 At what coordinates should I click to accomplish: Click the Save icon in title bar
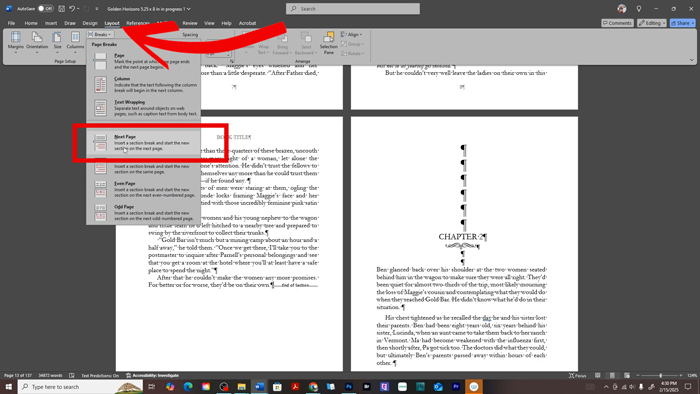pos(61,8)
